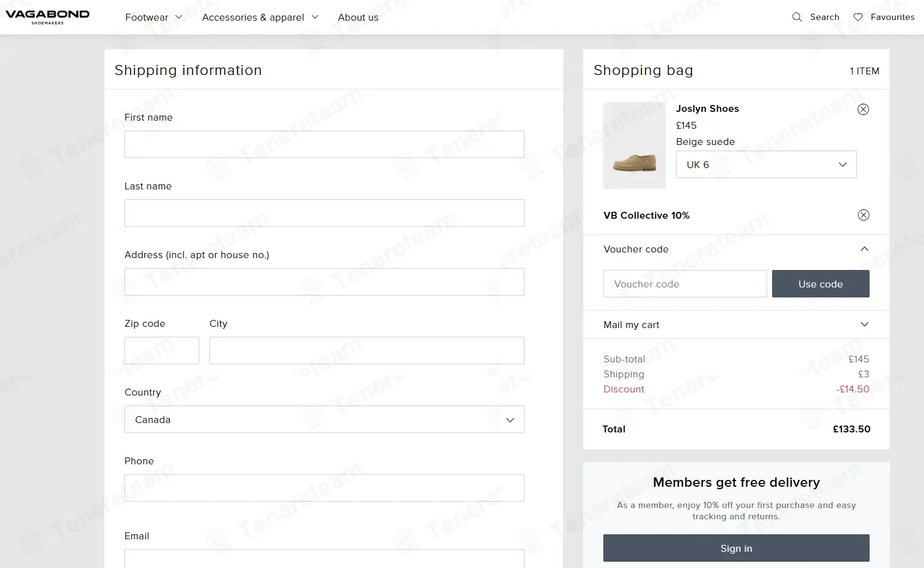Click the Shipping cost £3
Image resolution: width=924 pixels, height=568 pixels.
863,374
